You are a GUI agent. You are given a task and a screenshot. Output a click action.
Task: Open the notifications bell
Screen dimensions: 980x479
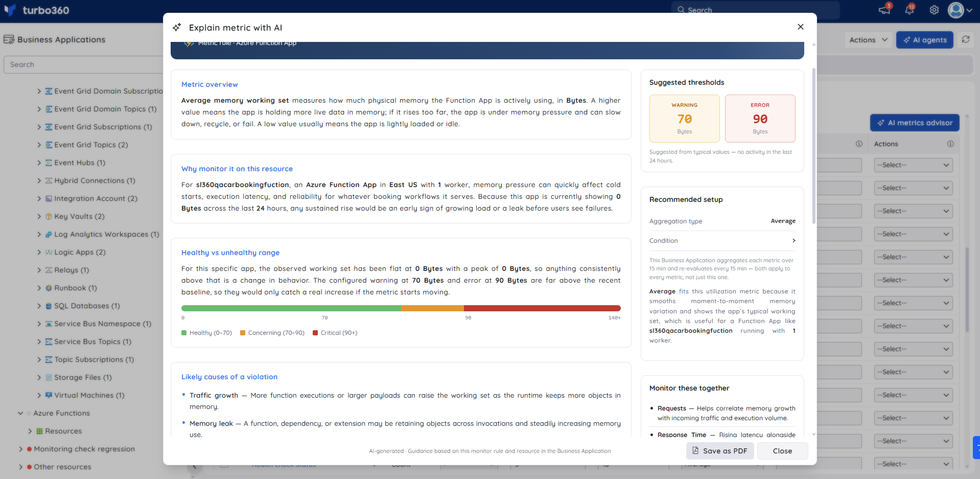click(909, 10)
